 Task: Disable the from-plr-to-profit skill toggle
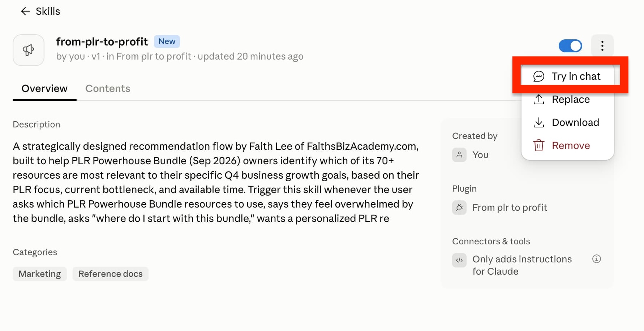point(570,46)
